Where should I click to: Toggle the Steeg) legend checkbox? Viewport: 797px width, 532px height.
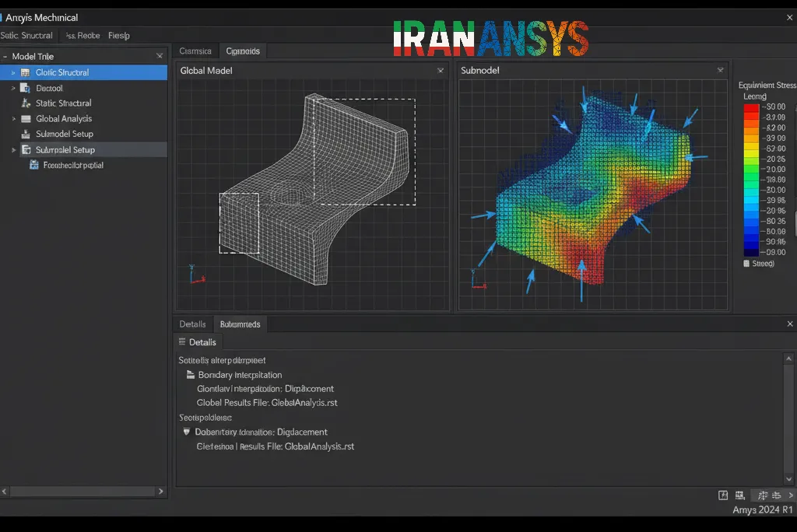click(x=746, y=264)
